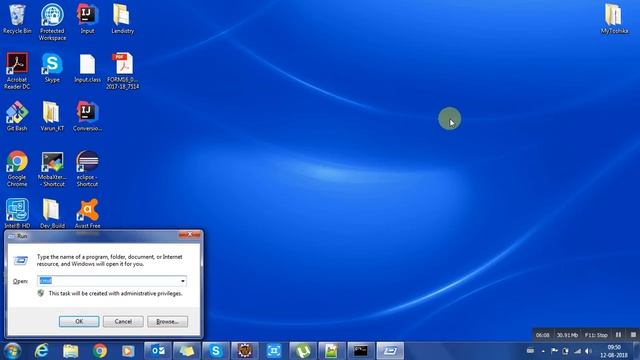Stop the screen recording
The height and width of the screenshot is (360, 640).
tap(633, 335)
